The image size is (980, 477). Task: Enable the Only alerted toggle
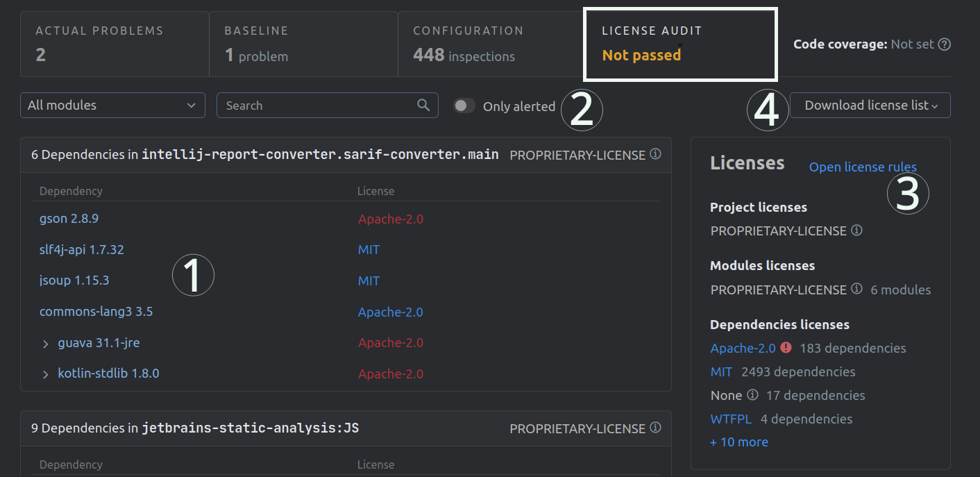click(464, 106)
